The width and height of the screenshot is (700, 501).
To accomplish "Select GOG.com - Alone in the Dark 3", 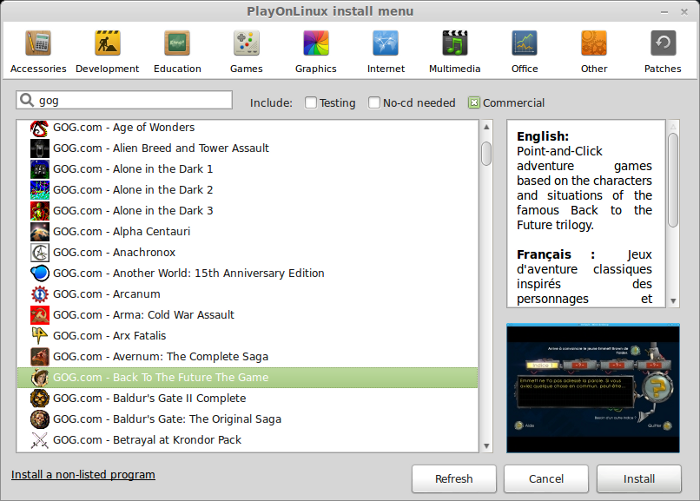I will point(247,211).
